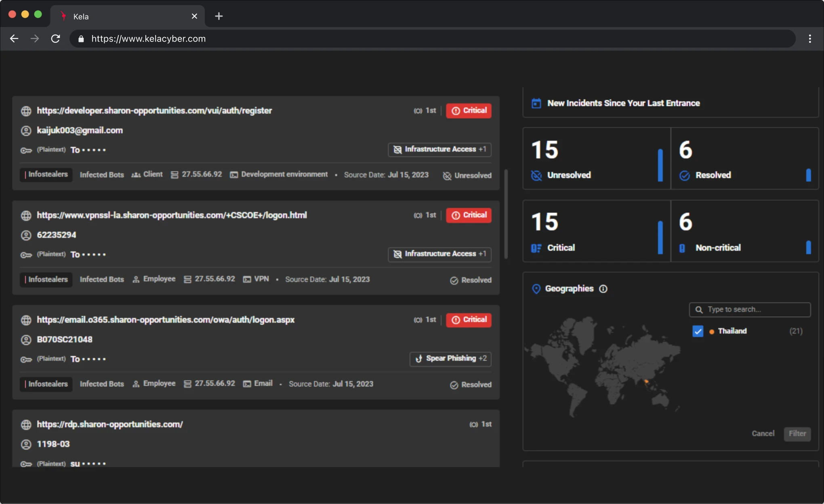Viewport: 824px width, 504px height.
Task: Click the Filter button in Geographies
Action: point(797,434)
